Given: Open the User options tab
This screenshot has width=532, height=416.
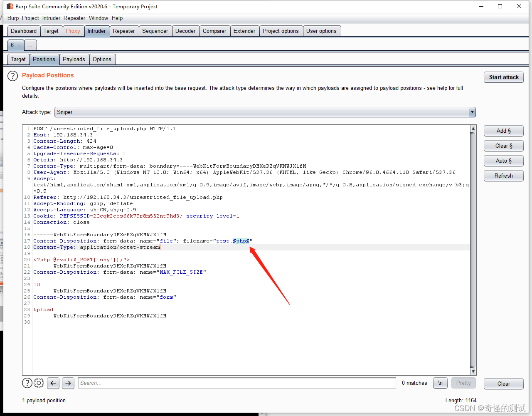Looking at the screenshot, I should (321, 31).
